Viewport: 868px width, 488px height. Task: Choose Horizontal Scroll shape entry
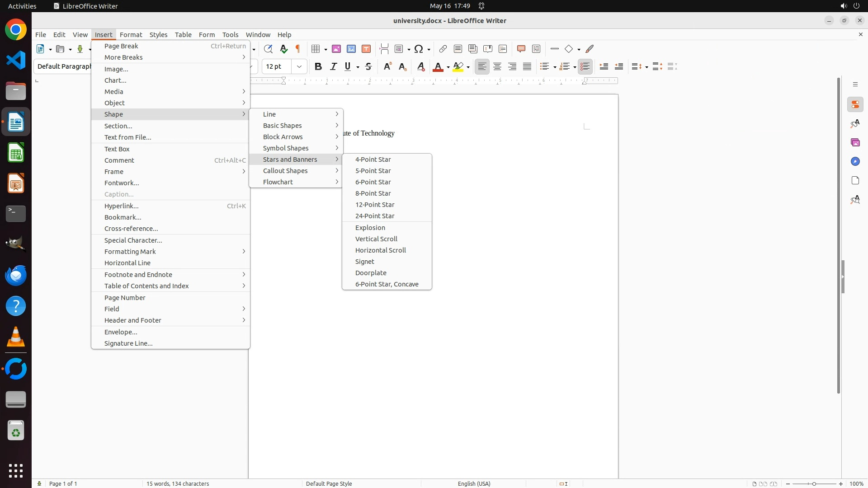380,250
